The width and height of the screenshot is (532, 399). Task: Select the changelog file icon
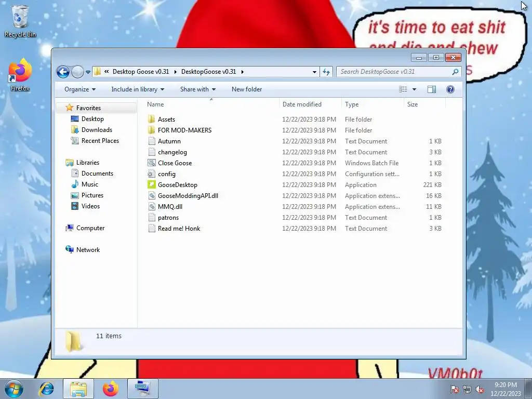(152, 152)
